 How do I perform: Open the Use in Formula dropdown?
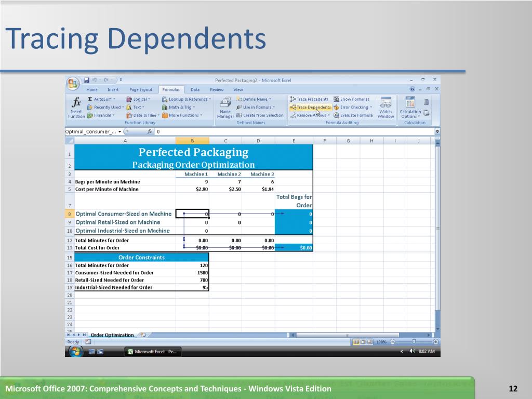256,107
